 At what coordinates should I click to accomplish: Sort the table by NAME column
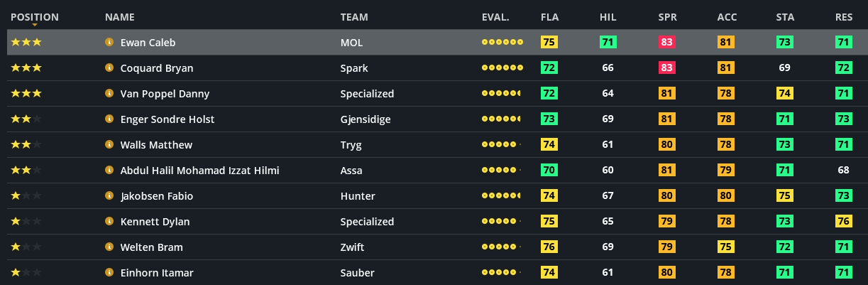(119, 17)
